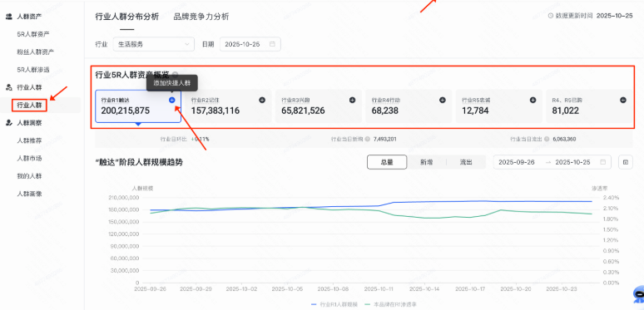Add 行业R1触达 to quick audiences
This screenshot has height=310, width=644.
172,100
